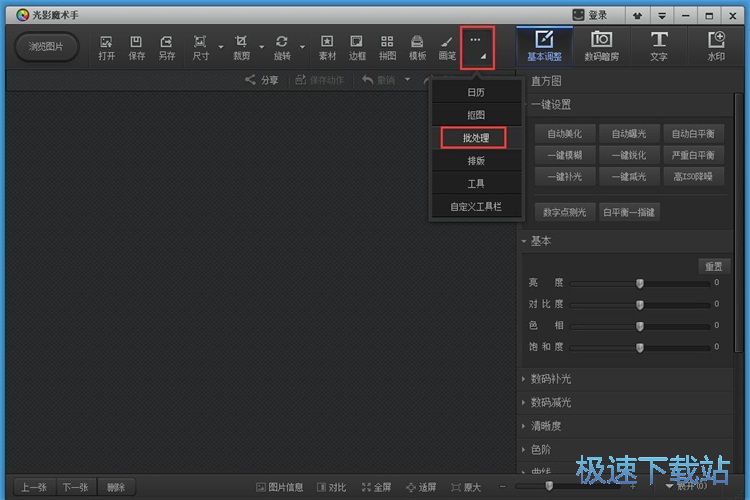This screenshot has height=500, width=750.
Task: Click the 白平衡一指键 button
Action: tap(629, 212)
